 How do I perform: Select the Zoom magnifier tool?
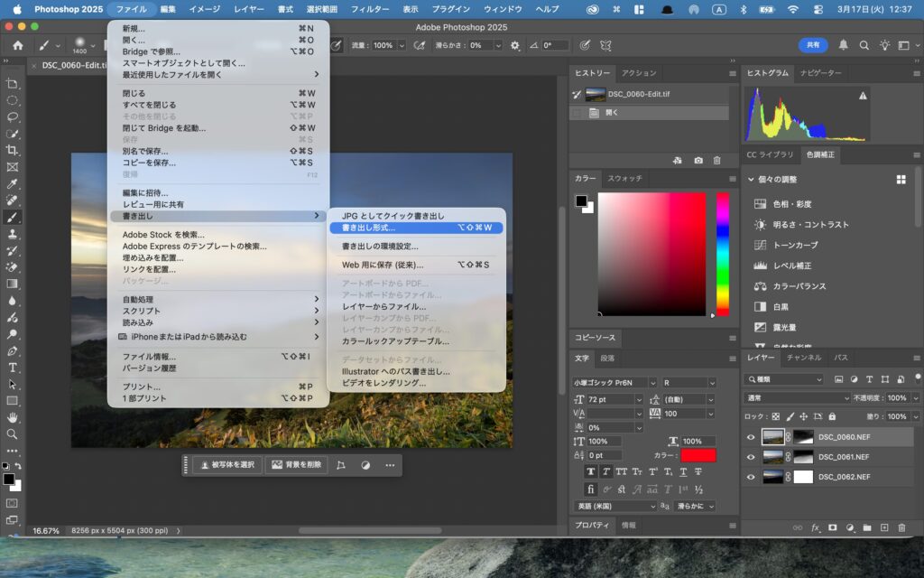(x=13, y=433)
